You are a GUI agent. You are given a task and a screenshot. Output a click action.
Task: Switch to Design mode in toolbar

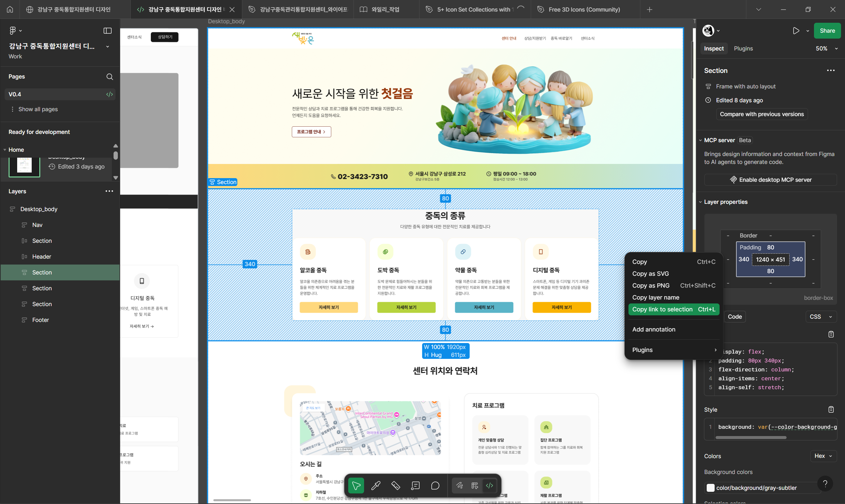[x=475, y=485]
